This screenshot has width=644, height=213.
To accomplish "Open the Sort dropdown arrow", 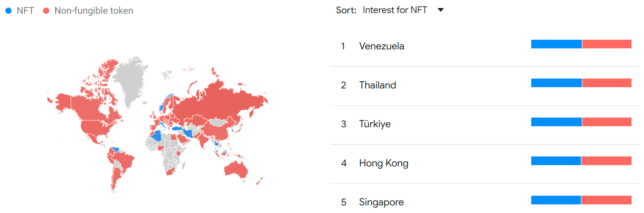I will point(440,10).
